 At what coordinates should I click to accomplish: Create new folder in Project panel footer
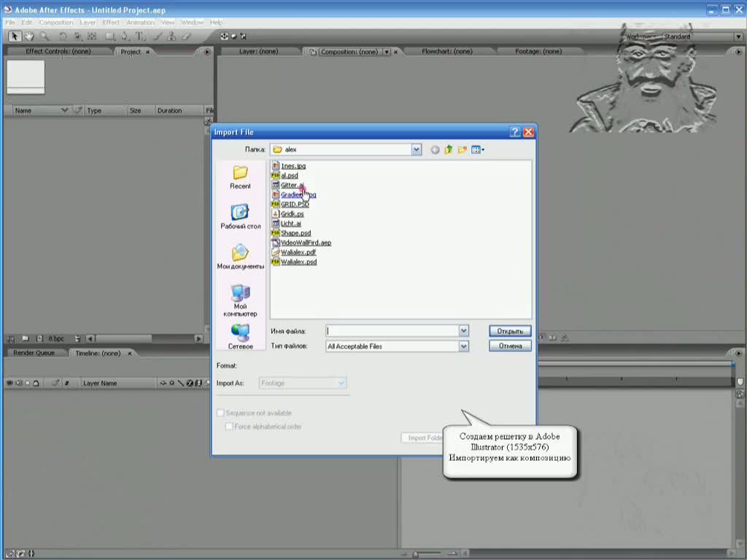tap(26, 338)
